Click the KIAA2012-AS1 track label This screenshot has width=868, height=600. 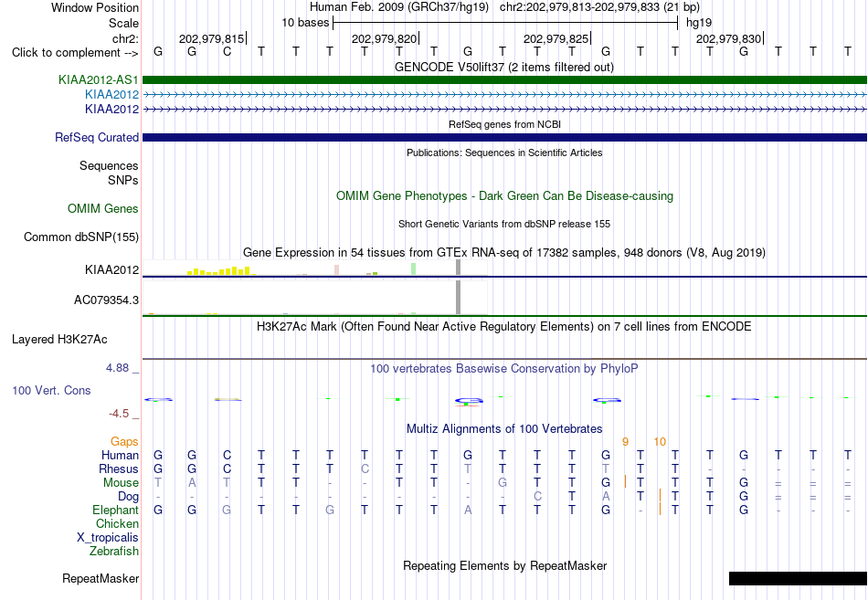tap(99, 79)
